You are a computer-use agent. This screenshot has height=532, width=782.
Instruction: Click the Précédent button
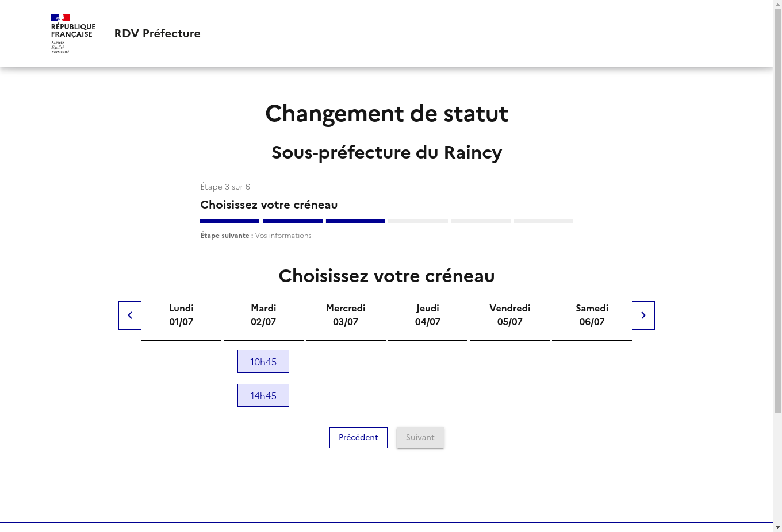[x=358, y=438]
